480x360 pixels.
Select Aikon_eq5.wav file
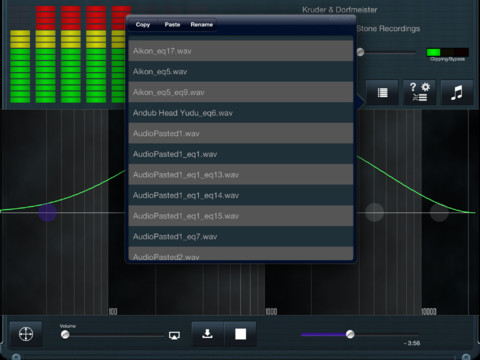tap(241, 72)
